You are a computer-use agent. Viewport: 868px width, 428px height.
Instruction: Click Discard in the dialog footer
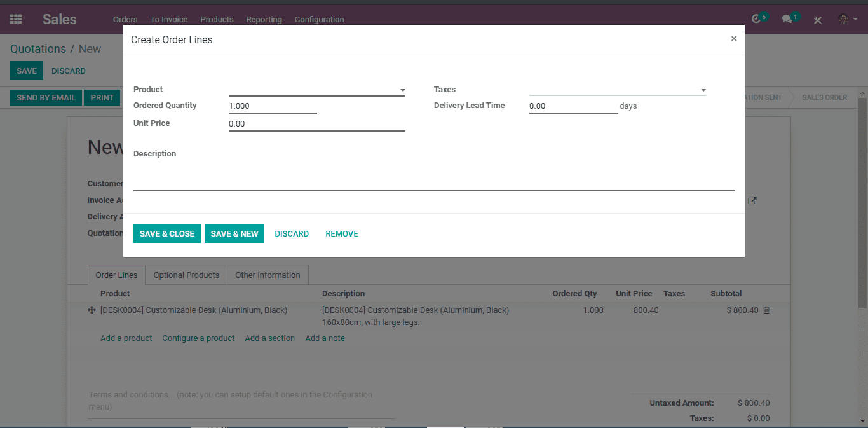tap(292, 233)
